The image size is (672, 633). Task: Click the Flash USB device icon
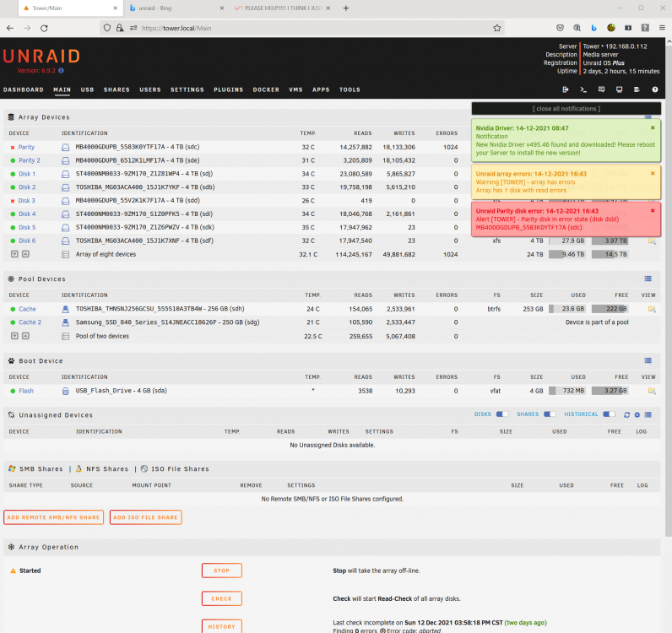(x=65, y=391)
